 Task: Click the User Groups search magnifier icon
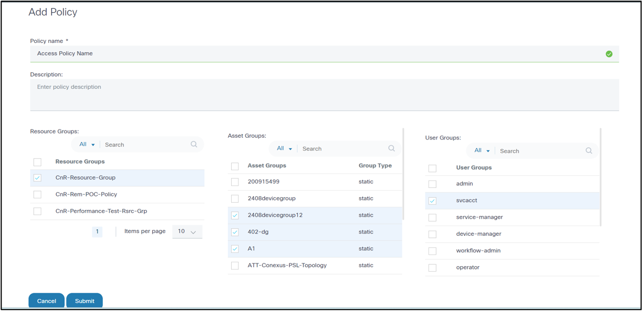[589, 150]
